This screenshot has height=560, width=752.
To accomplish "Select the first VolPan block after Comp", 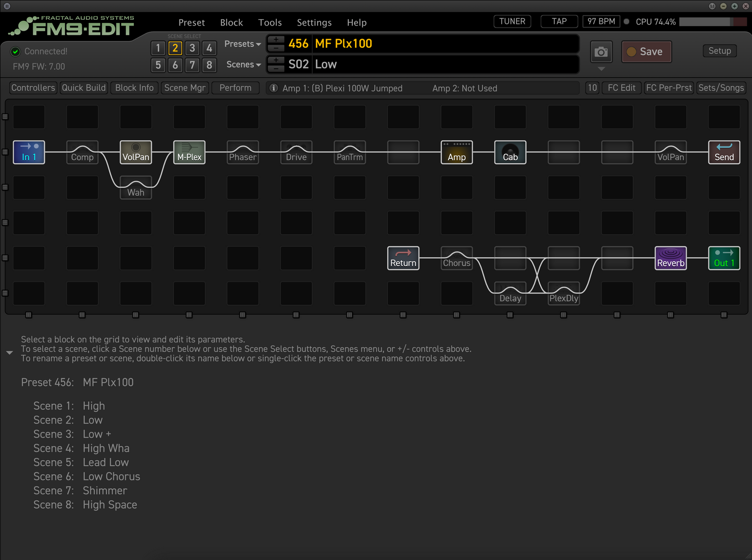I will (136, 152).
